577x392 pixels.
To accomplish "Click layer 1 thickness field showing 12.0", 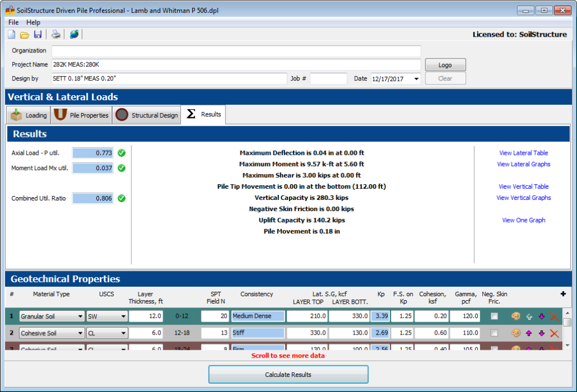I will pos(146,317).
